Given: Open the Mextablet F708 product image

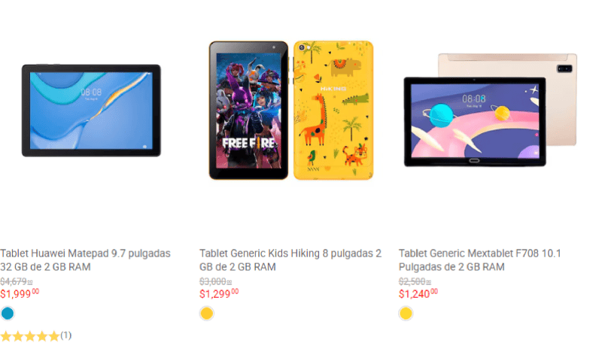Looking at the screenshot, I should [x=491, y=110].
